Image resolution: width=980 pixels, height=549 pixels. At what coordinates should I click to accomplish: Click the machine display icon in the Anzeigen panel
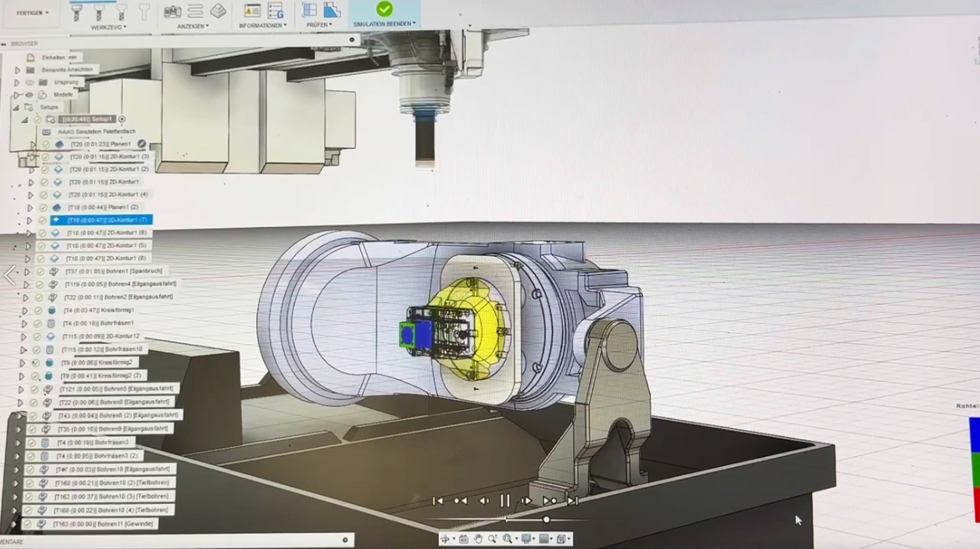click(x=173, y=13)
